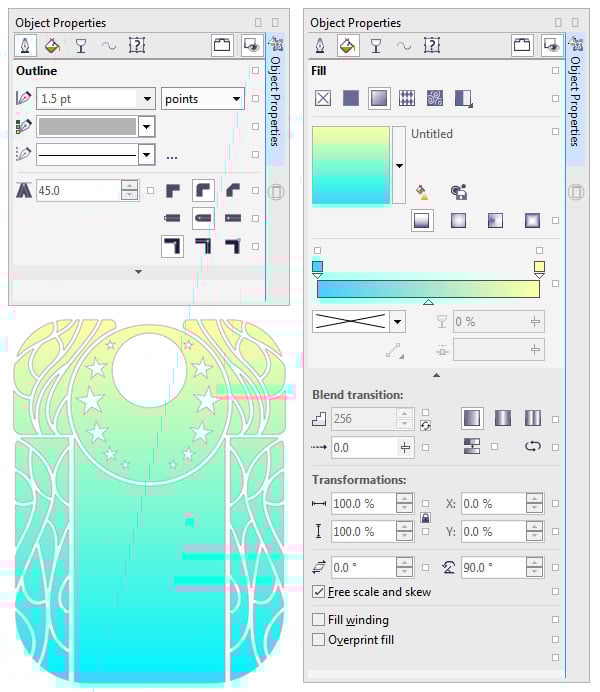Viewport: 600px width, 692px height.
Task: Select the default fill mirror mode icon
Action: click(x=472, y=418)
